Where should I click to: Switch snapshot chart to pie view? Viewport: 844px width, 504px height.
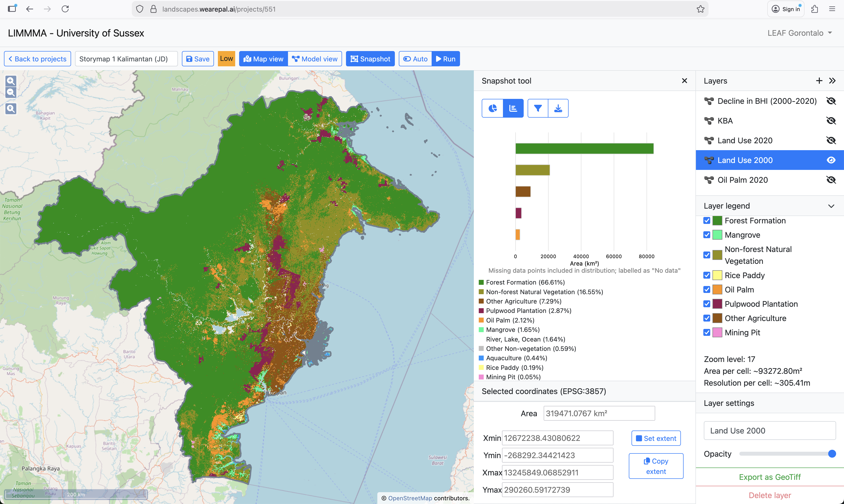click(492, 108)
